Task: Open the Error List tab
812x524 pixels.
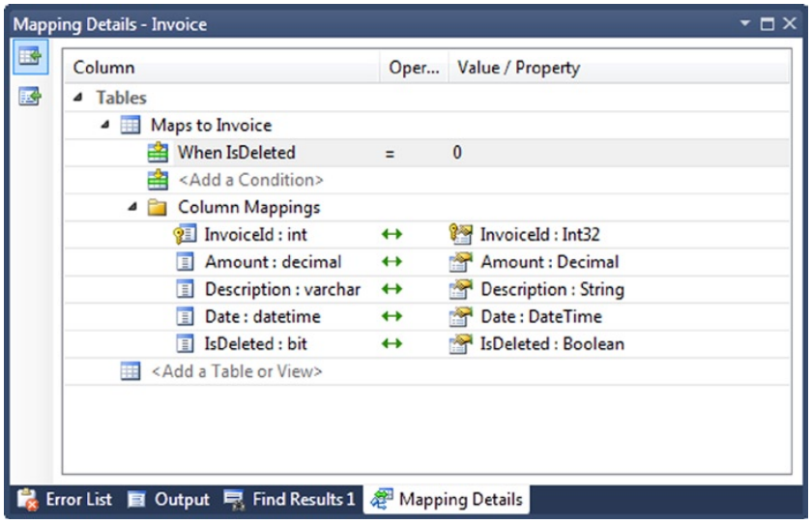Action: pyautogui.click(x=64, y=500)
